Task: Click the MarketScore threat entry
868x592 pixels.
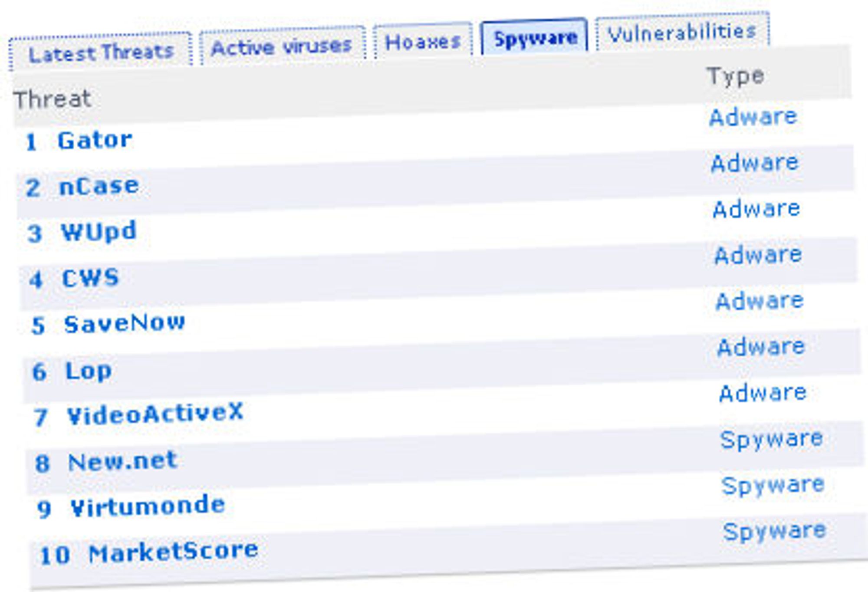Action: (173, 552)
